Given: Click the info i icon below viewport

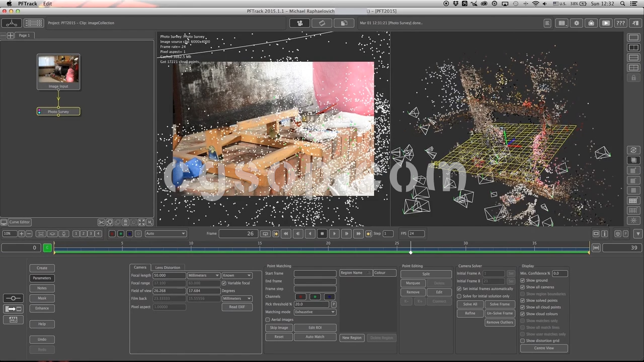Looking at the screenshot, I should click(604, 234).
